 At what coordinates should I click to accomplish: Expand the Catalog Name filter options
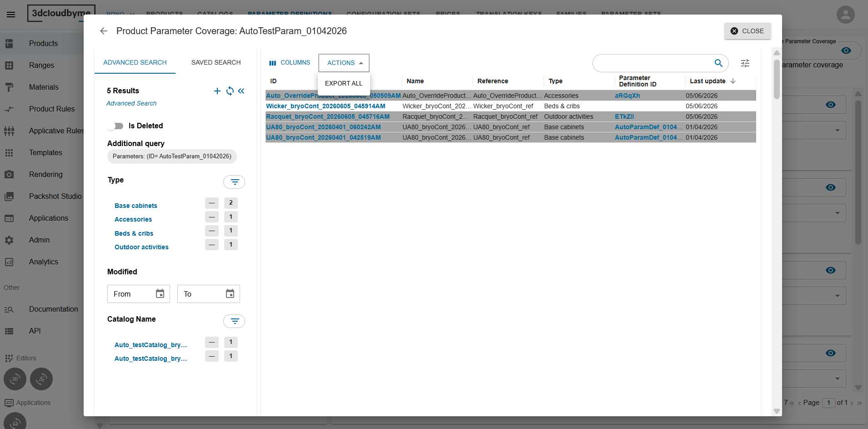pyautogui.click(x=234, y=321)
